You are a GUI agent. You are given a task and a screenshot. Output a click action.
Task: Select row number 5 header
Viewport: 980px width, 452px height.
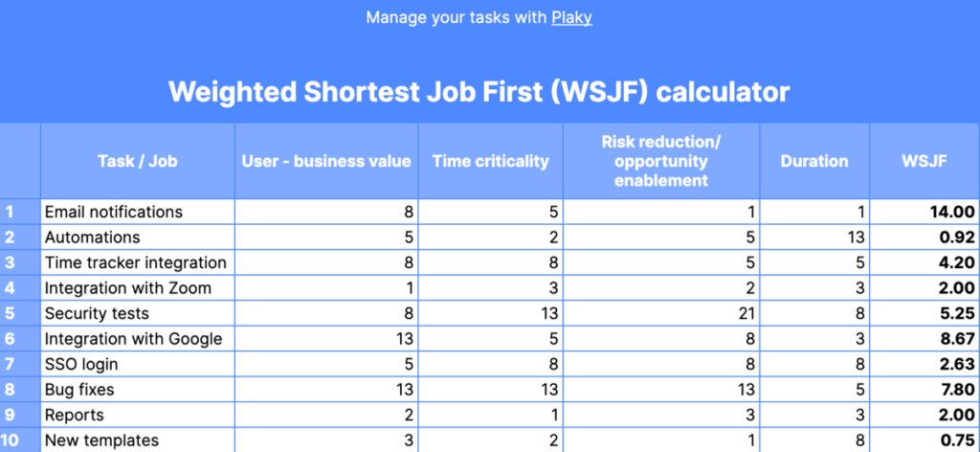[x=20, y=313]
